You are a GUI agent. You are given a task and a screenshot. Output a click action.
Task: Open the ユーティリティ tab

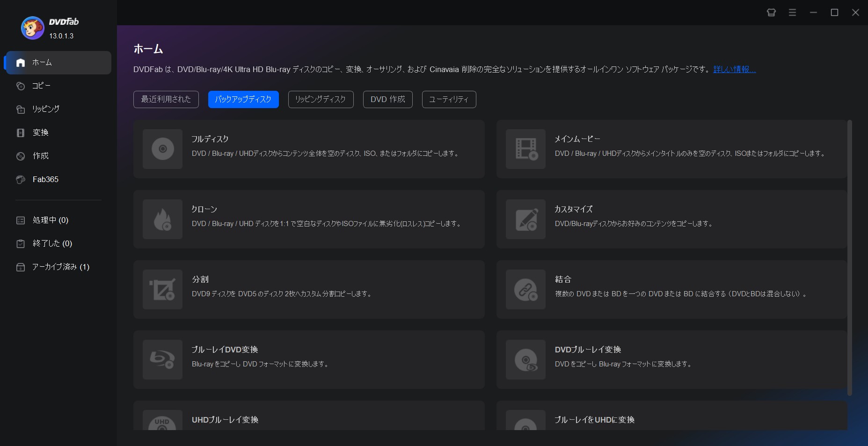pos(449,99)
